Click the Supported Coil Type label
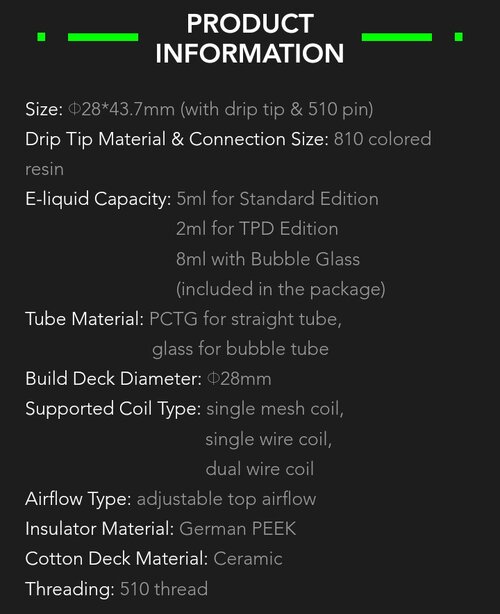This screenshot has height=614, width=500. pyautogui.click(x=113, y=409)
